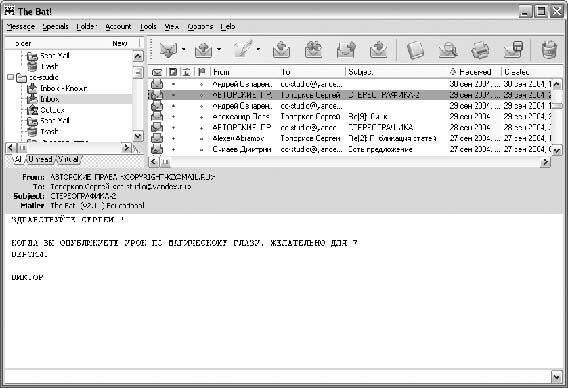Screen dimensions: 568x388
Task: Click message list horizontal scroll right arrow
Action: pyautogui.click(x=545, y=162)
